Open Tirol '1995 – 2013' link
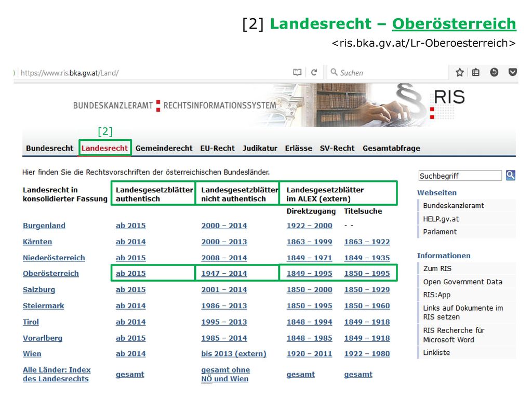 224,322
